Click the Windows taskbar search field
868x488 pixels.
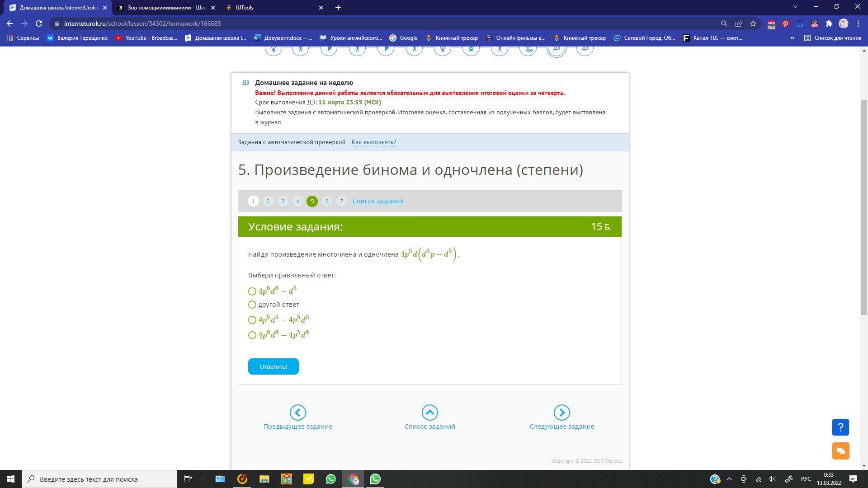click(x=99, y=479)
